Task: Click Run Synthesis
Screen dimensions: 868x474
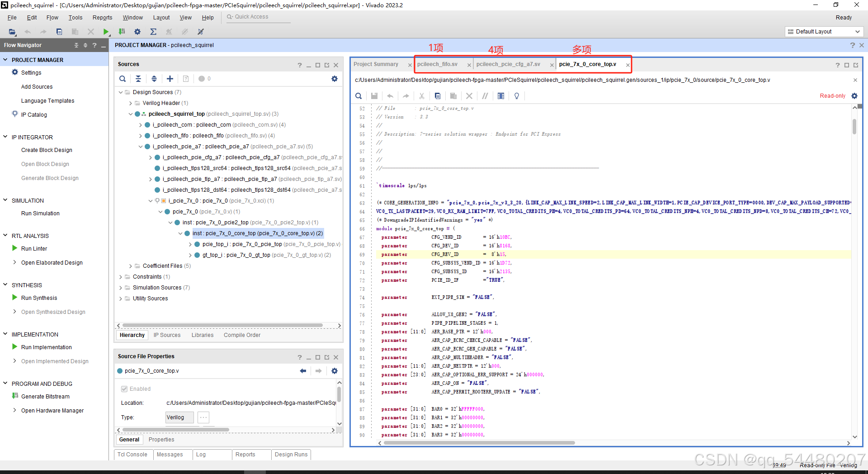Action: click(x=39, y=298)
